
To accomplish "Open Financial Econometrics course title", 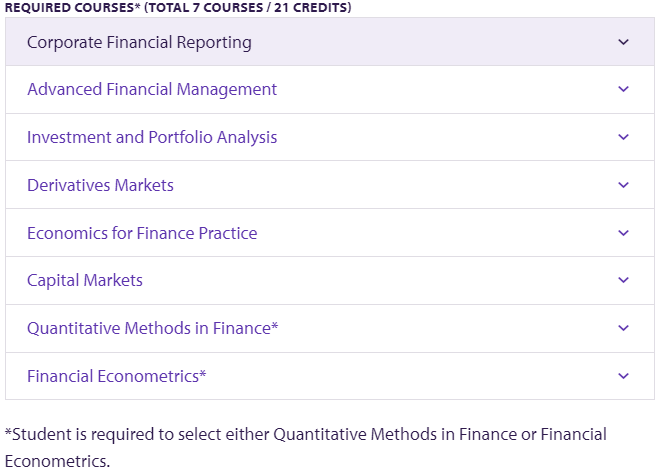I will [x=117, y=376].
